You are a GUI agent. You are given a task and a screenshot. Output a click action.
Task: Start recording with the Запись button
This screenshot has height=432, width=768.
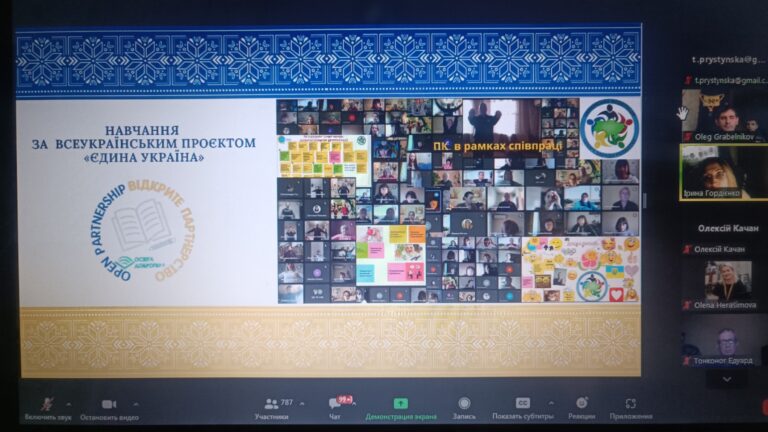(464, 408)
